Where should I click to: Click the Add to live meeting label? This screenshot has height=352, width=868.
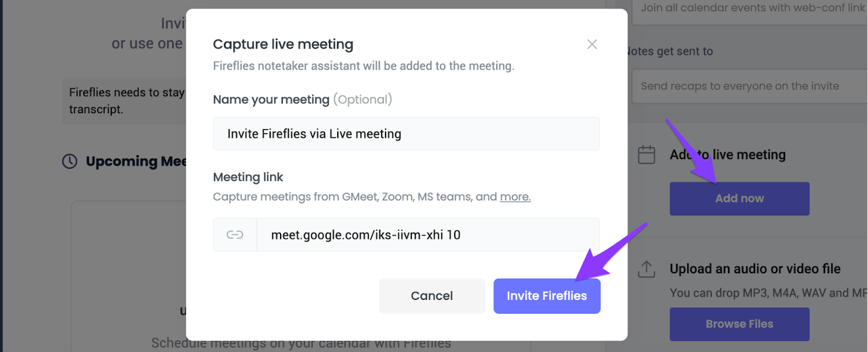727,155
